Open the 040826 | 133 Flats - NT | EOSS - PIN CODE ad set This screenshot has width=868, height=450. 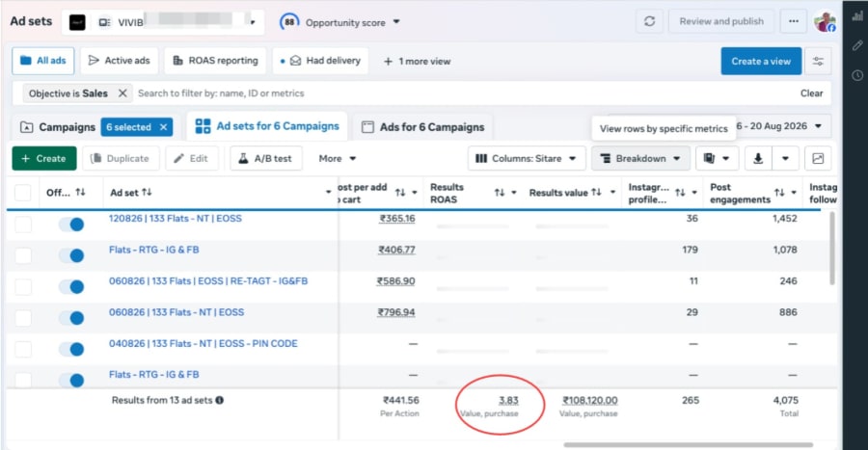click(x=203, y=343)
